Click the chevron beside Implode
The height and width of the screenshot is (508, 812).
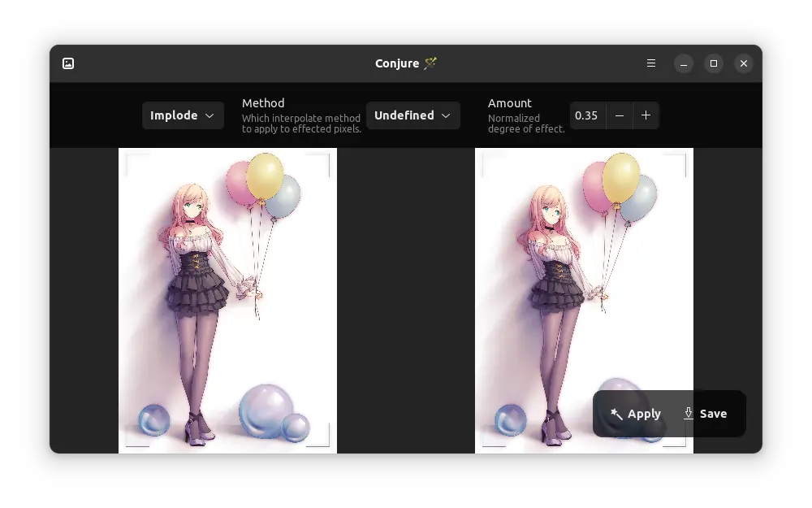coord(209,115)
